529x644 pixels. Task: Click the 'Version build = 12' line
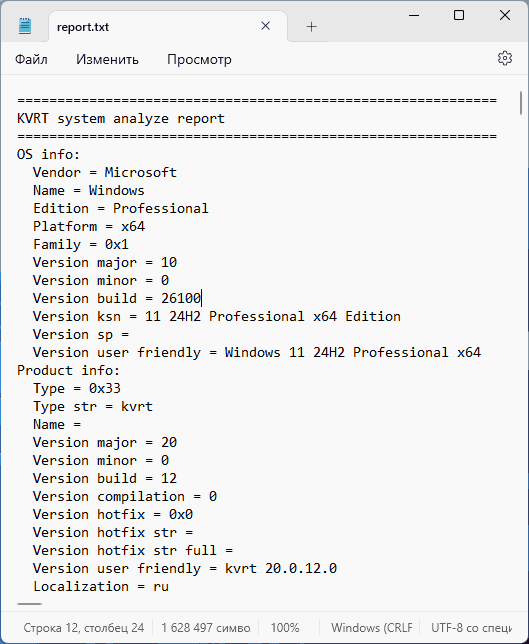point(105,478)
